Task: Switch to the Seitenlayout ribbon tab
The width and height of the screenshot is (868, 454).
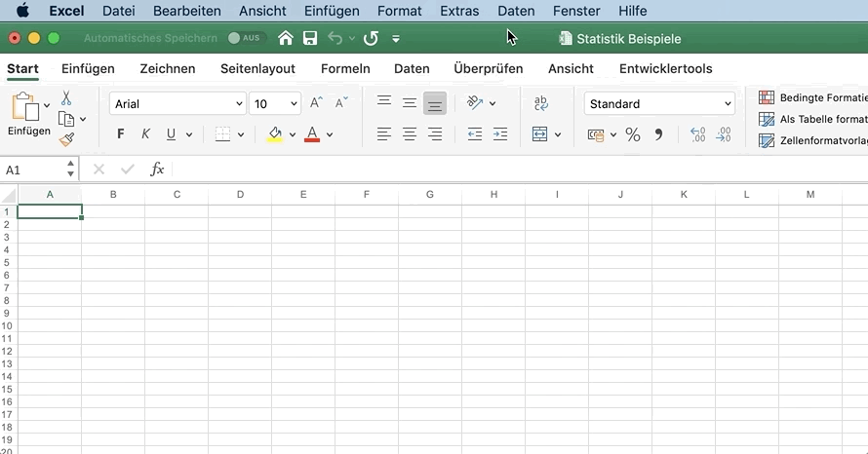Action: [258, 68]
